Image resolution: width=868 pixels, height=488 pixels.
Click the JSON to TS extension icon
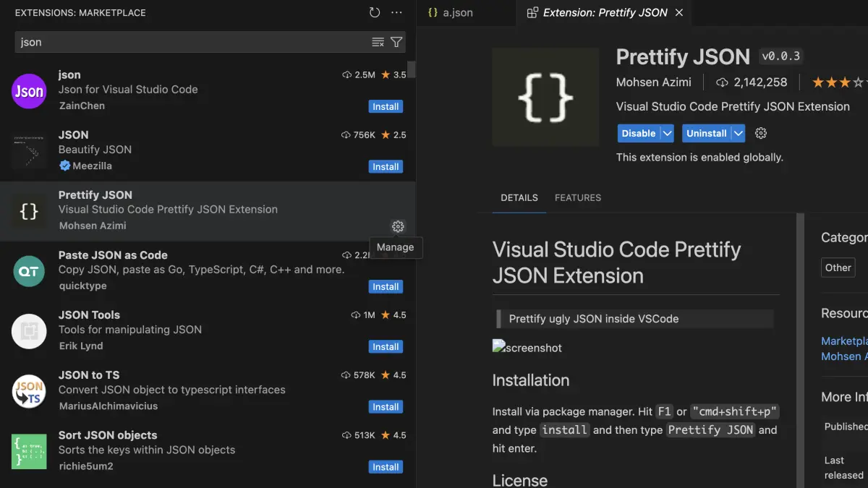pos(29,391)
